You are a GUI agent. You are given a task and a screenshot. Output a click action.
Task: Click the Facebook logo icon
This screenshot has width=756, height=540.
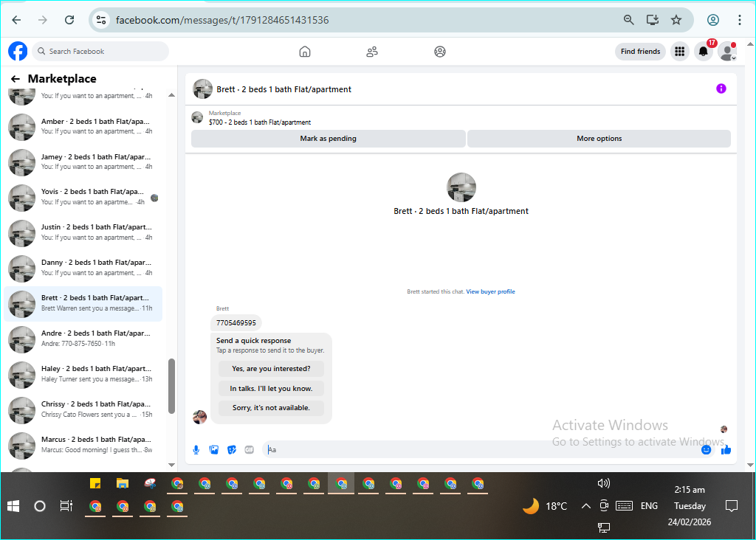click(x=18, y=51)
